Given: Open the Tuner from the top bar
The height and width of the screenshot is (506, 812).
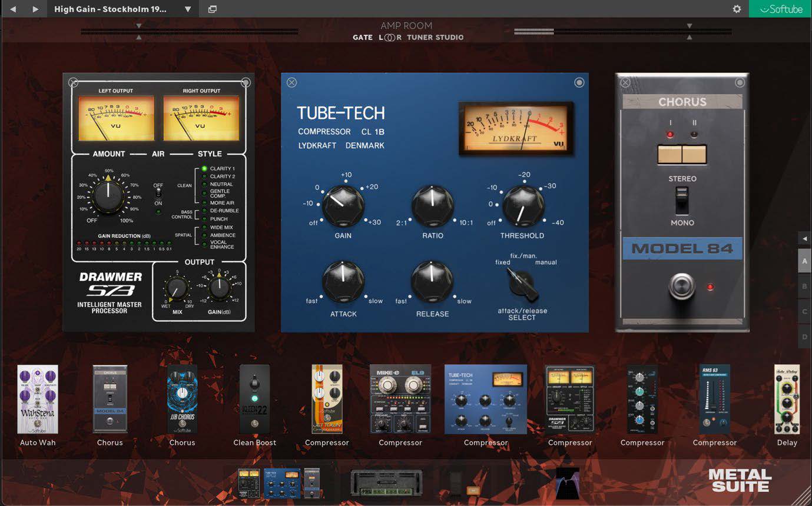Looking at the screenshot, I should 419,37.
